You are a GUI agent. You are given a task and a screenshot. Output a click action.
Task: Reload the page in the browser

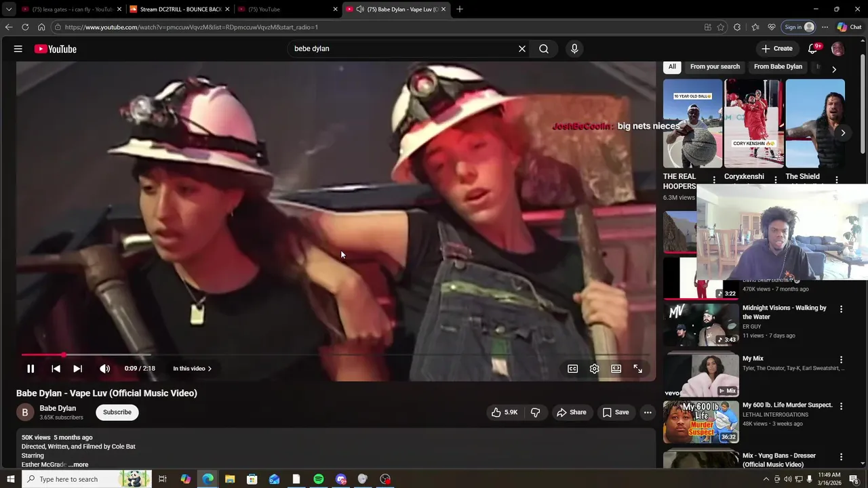coord(25,27)
